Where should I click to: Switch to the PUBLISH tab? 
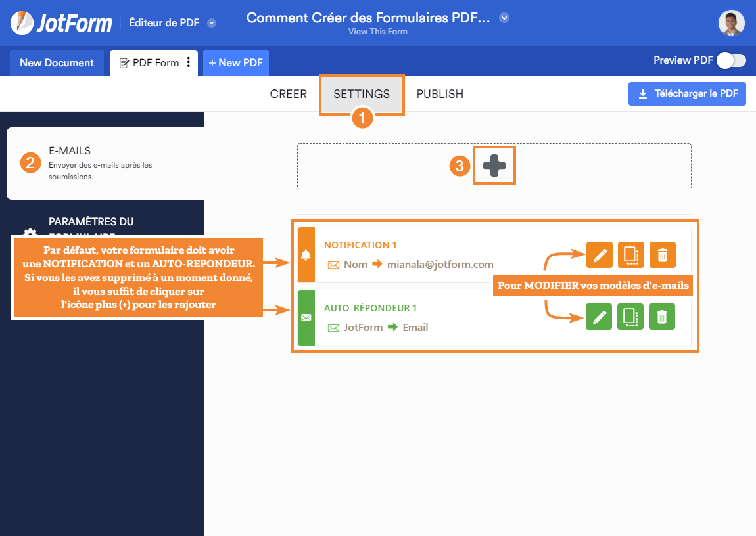(x=440, y=94)
